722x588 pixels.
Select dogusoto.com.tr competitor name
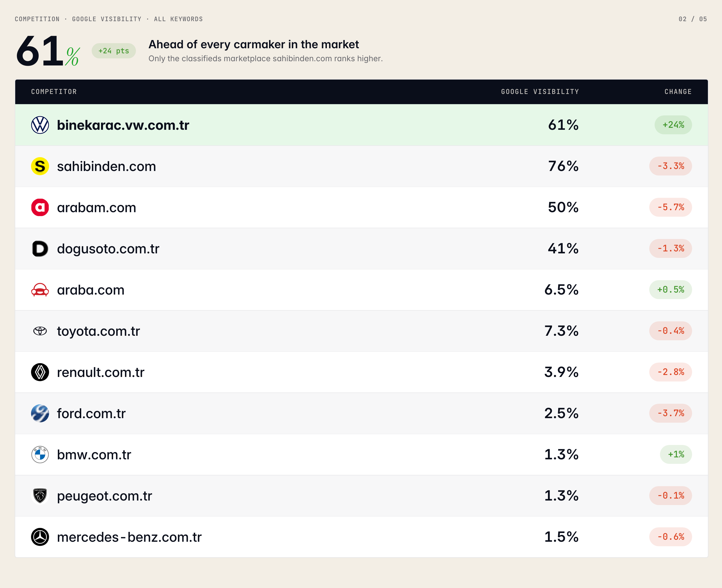click(x=108, y=249)
